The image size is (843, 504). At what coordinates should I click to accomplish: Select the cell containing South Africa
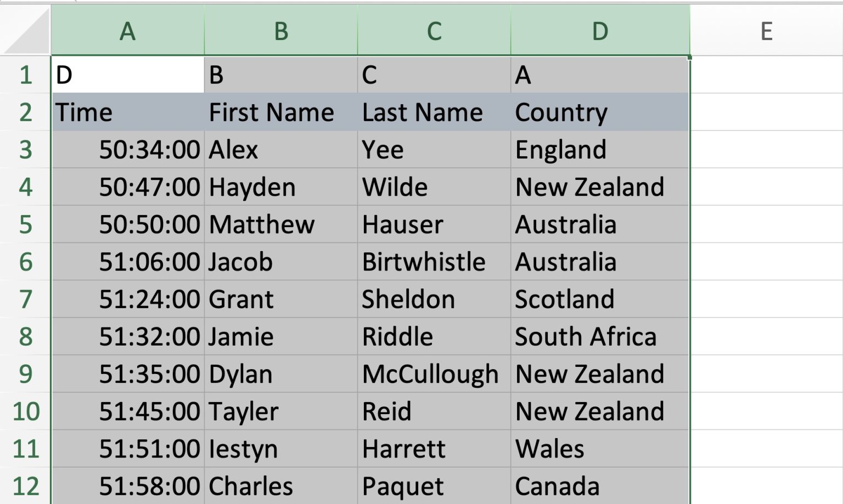[x=599, y=336]
